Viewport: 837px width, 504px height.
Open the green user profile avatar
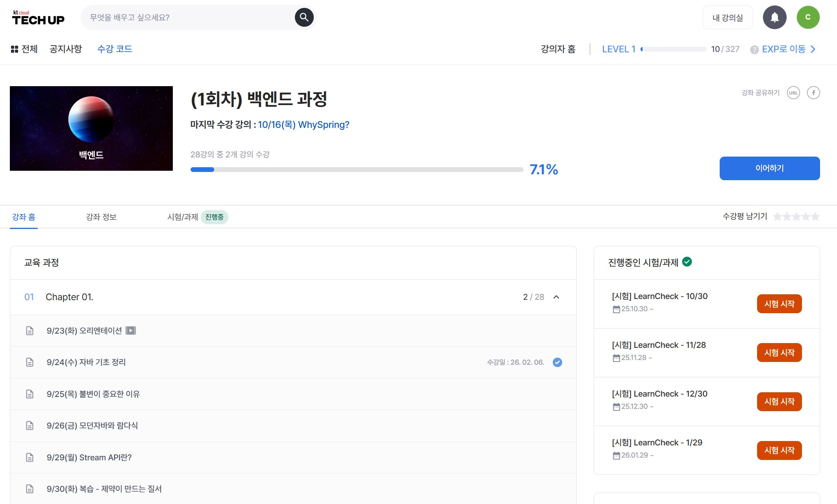808,17
